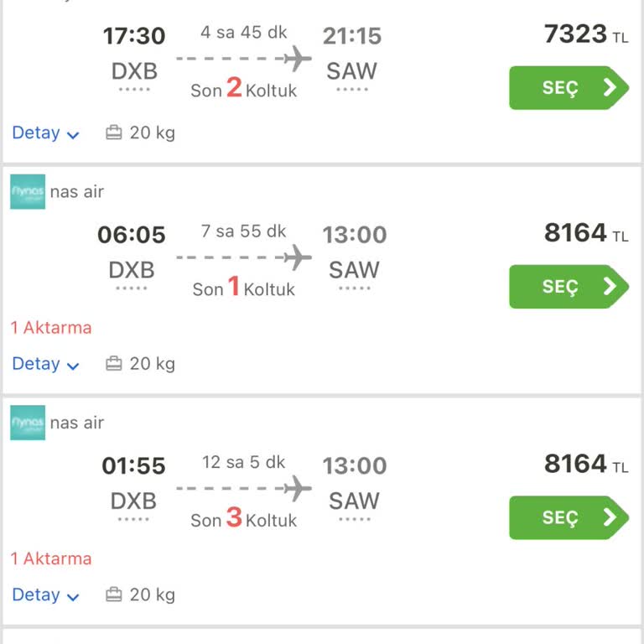Click flynas logo on 01:55 flight
The image size is (644, 644).
28,423
